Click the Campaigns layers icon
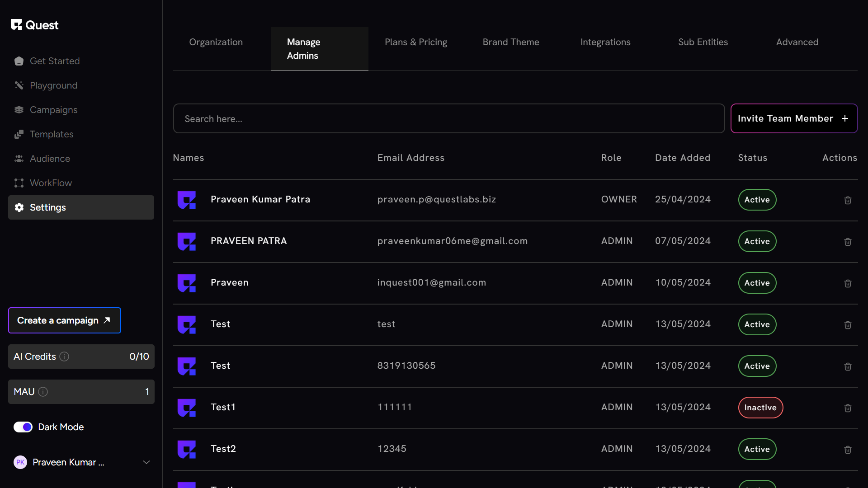 click(x=19, y=110)
